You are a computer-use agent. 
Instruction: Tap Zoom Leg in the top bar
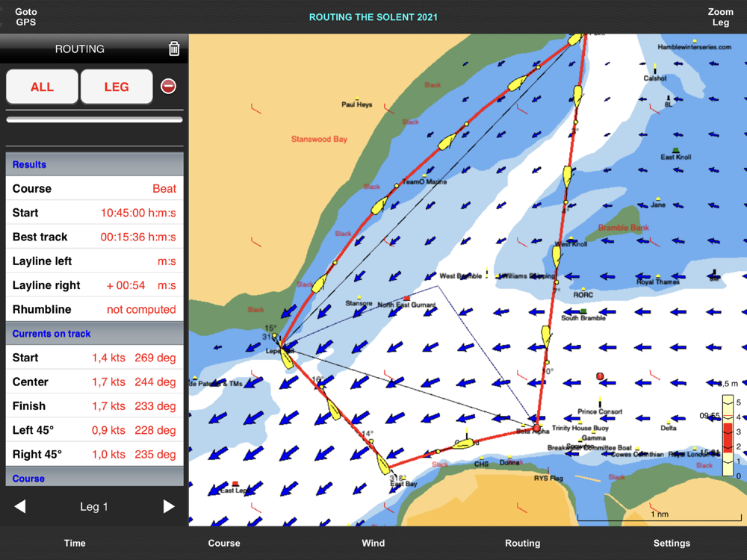720,16
